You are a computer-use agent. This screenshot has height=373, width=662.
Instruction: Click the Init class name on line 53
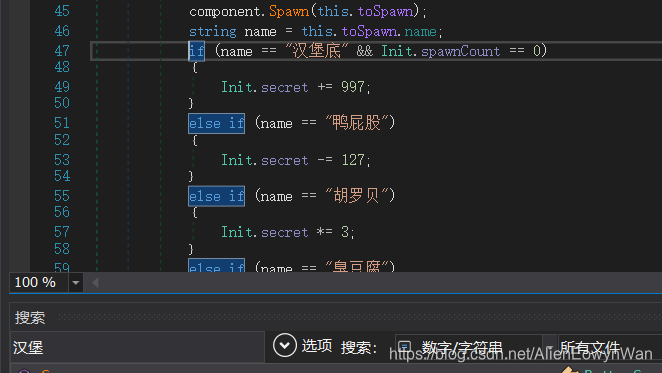pos(236,160)
